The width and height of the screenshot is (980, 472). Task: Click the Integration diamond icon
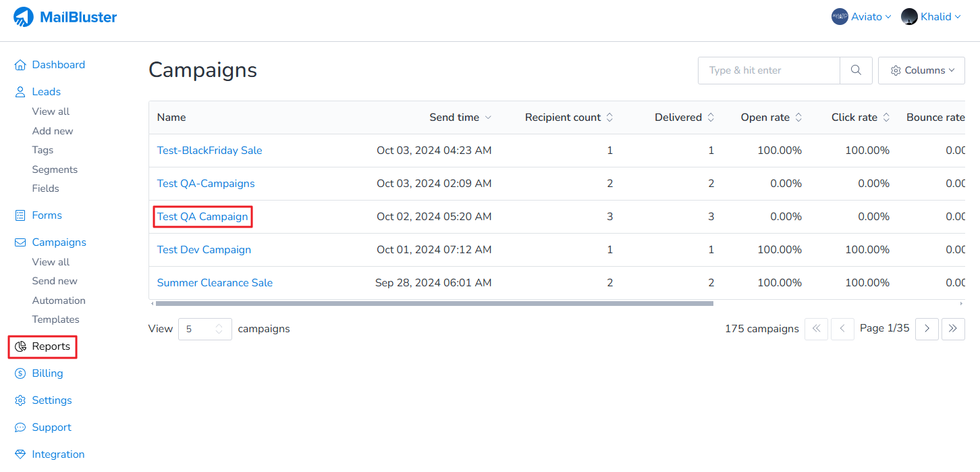20,454
